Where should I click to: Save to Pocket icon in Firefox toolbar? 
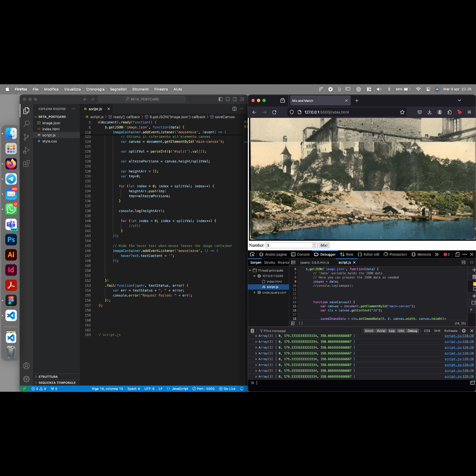420,112
